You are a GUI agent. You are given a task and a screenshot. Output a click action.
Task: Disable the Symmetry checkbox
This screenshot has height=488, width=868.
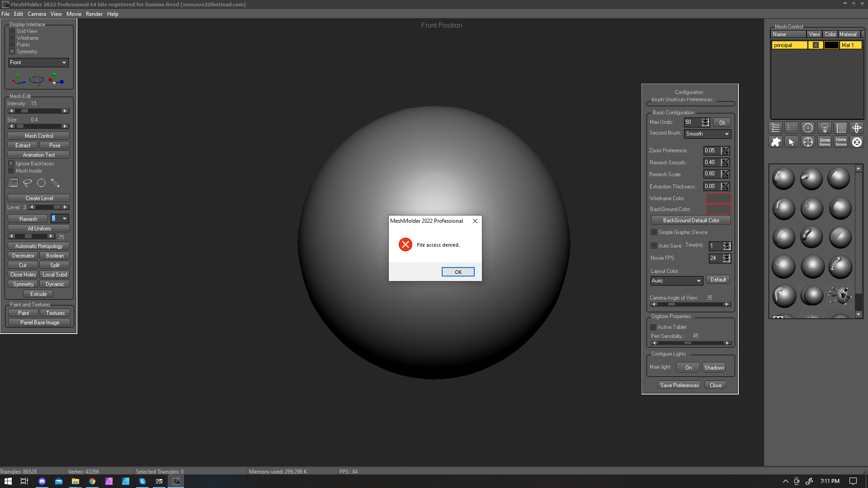[x=12, y=52]
